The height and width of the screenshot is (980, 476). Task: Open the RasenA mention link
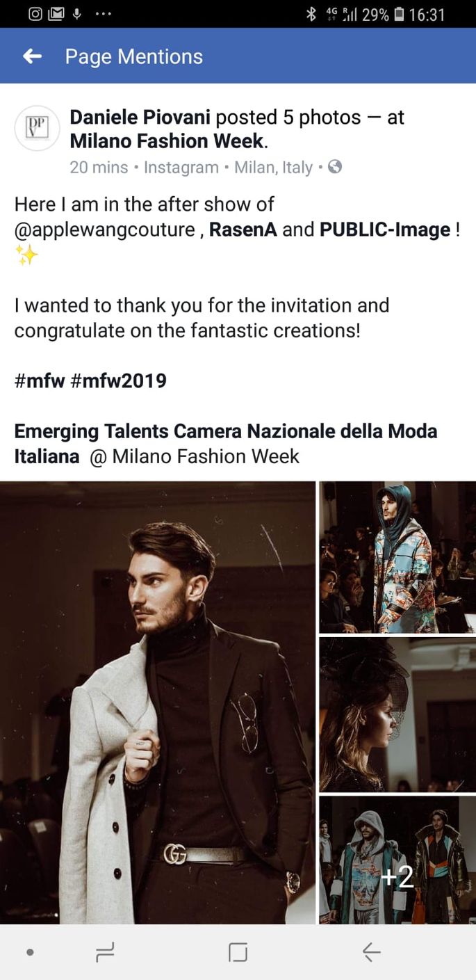(243, 230)
